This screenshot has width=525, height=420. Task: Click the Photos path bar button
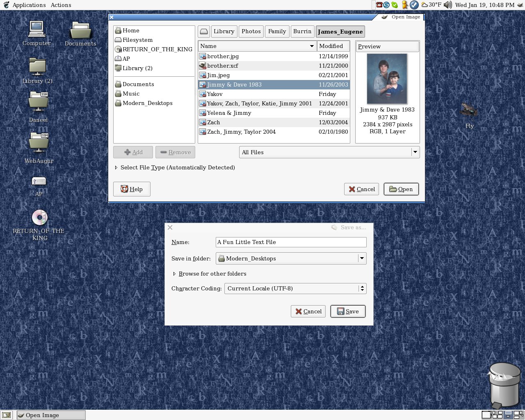[251, 32]
